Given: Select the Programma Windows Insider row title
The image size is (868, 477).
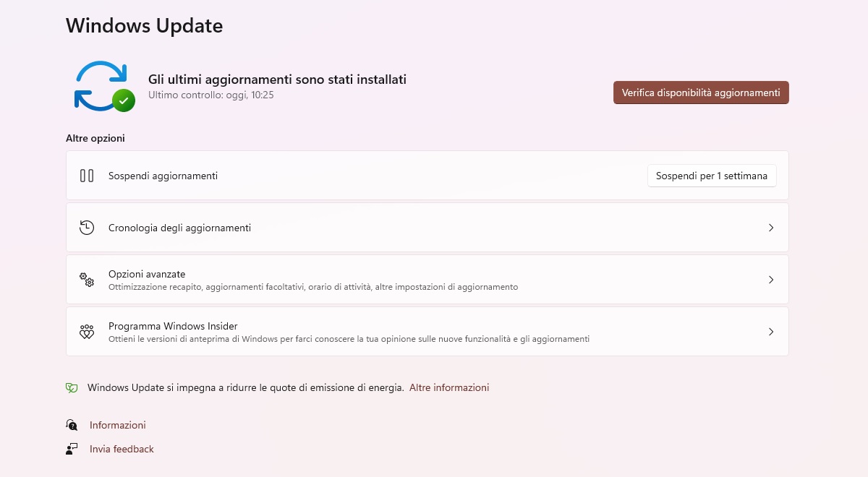Looking at the screenshot, I should [x=173, y=327].
